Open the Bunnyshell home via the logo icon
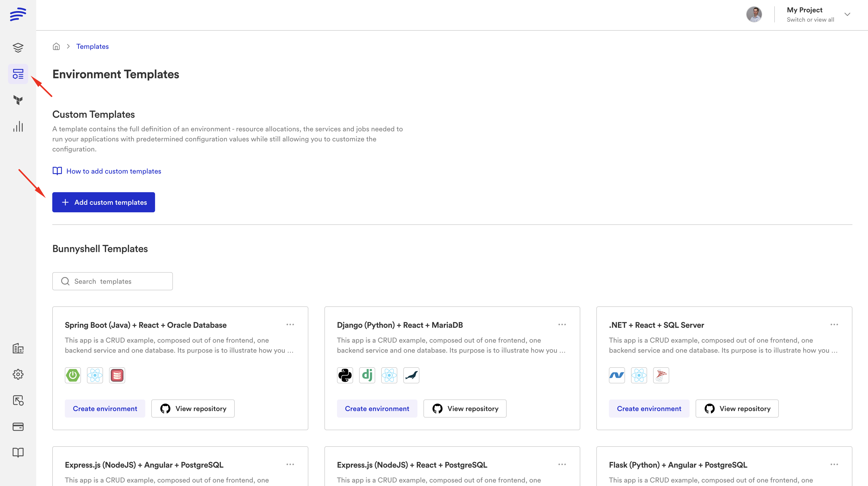Screen dimensions: 868x486 [x=18, y=15]
